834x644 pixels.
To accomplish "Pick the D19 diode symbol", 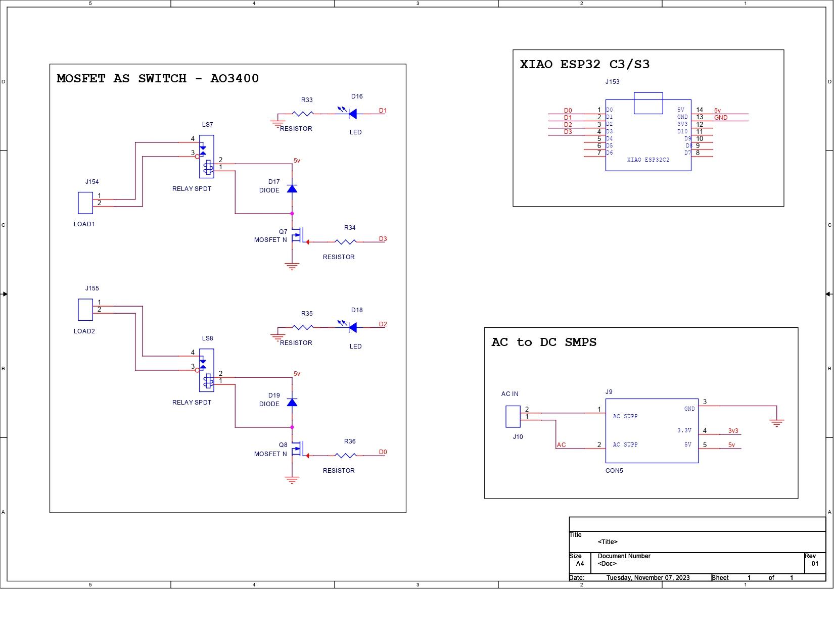I will tap(292, 402).
